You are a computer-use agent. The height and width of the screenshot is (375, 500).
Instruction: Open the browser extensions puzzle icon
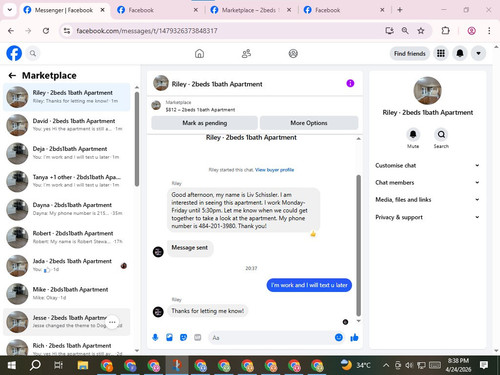coord(445,31)
